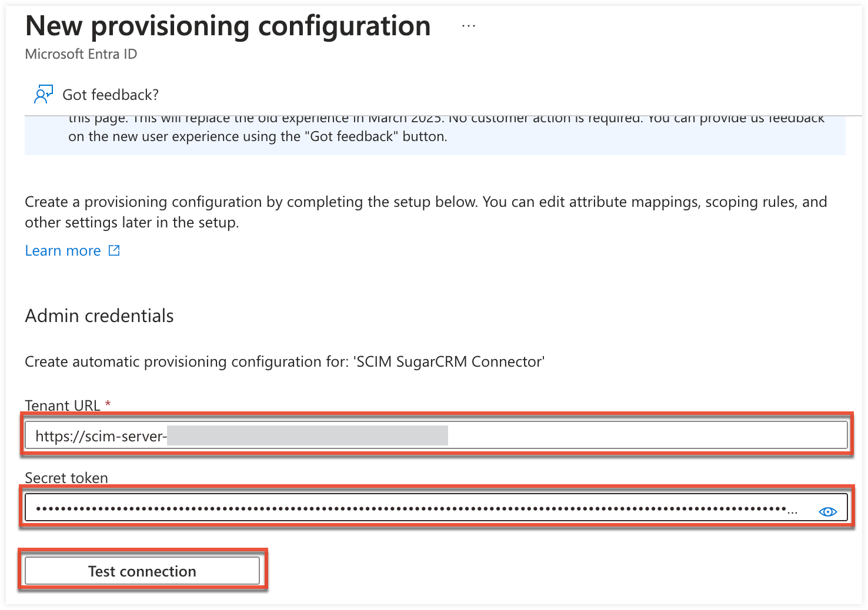
Task: Open the Learn more link
Action: 62,250
